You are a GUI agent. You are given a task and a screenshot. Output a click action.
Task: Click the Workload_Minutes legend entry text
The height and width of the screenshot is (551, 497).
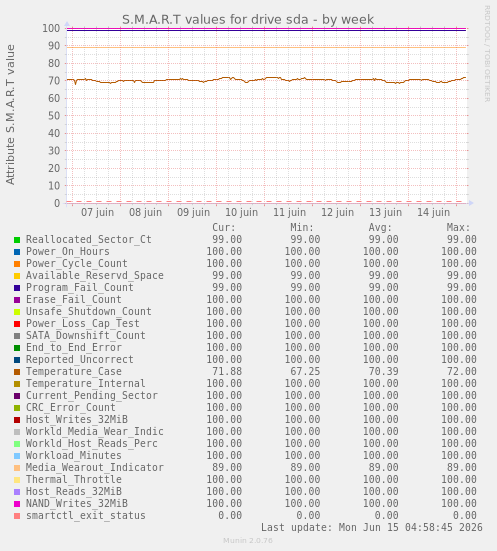click(74, 455)
